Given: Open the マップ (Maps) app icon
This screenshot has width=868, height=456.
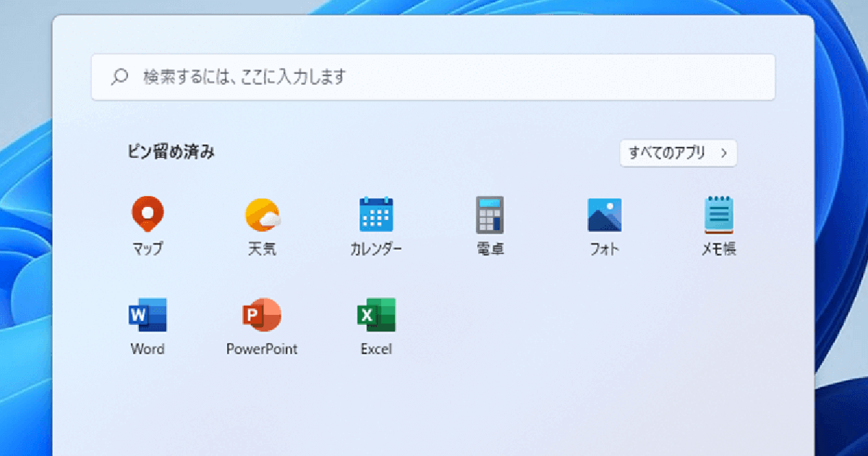Looking at the screenshot, I should pyautogui.click(x=148, y=214).
